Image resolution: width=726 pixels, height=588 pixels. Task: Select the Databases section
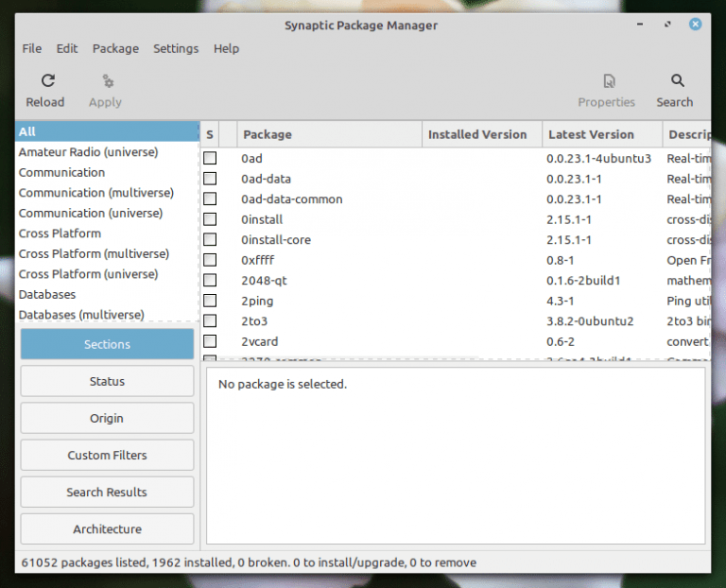pos(108,294)
